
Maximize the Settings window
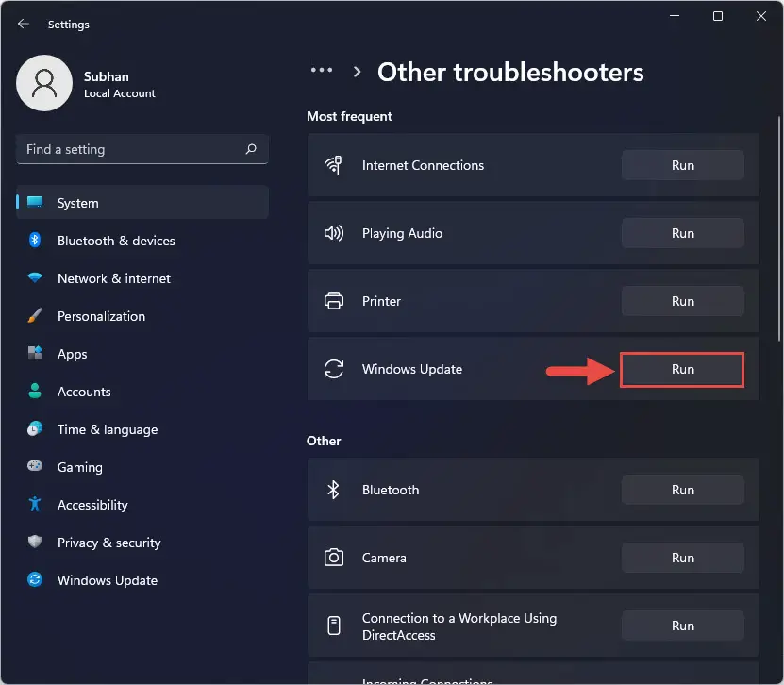718,16
